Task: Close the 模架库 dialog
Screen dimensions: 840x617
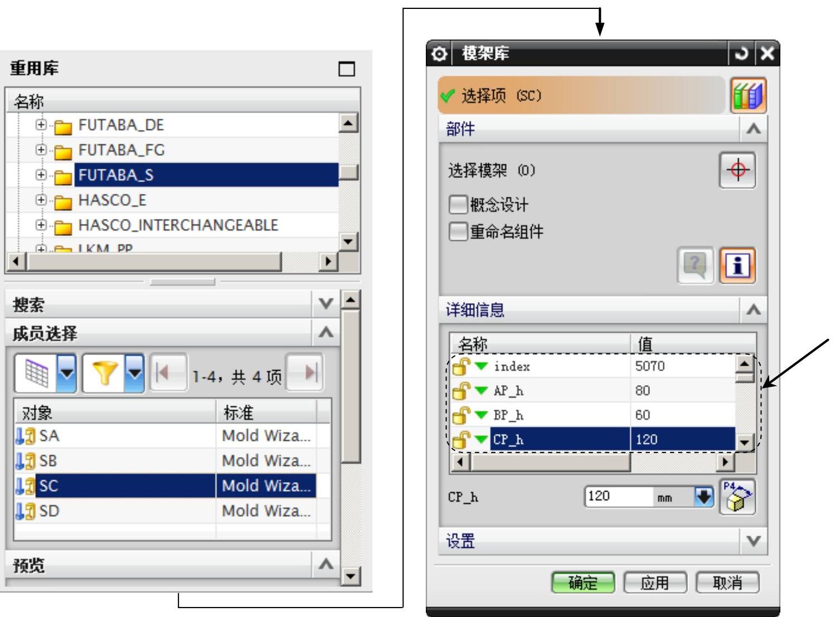Action: click(x=768, y=54)
